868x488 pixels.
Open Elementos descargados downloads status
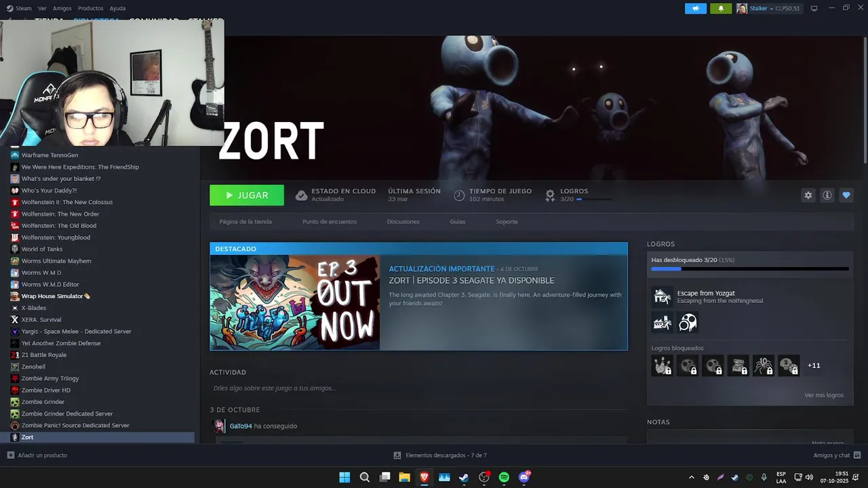coord(441,455)
